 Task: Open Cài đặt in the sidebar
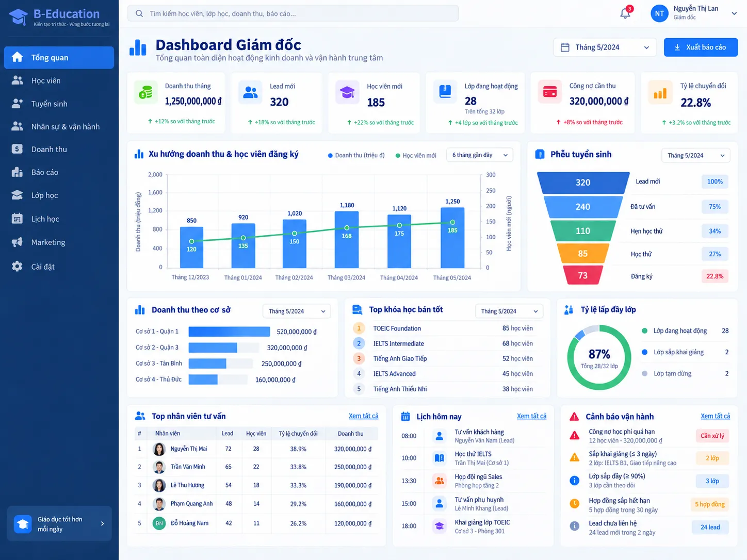(x=59, y=267)
